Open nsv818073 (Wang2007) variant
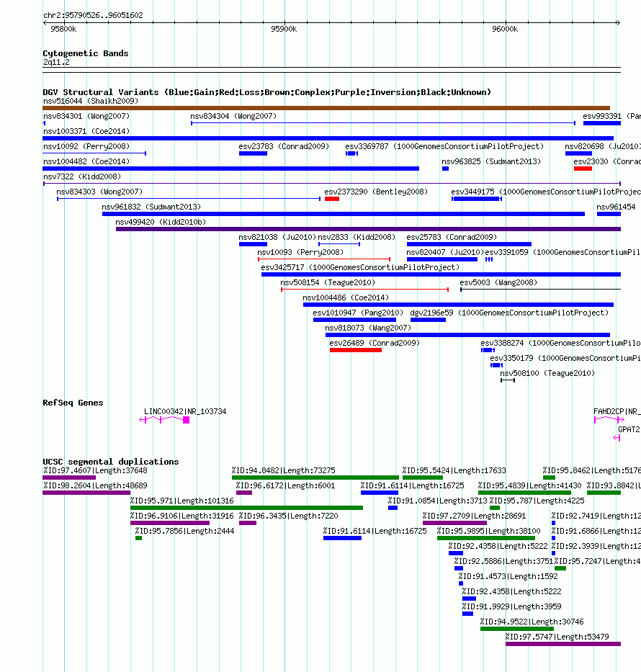Screen dimensions: 641x672 [x=467, y=335]
